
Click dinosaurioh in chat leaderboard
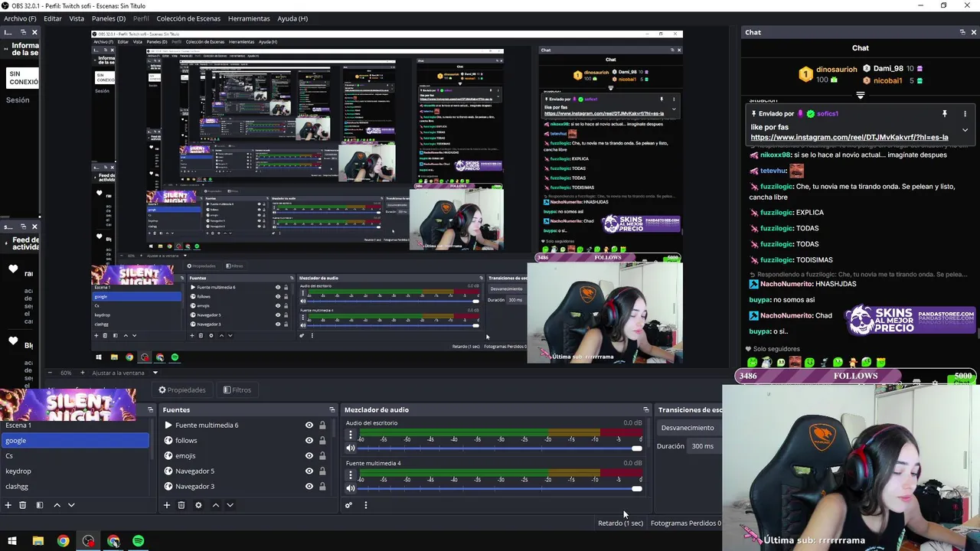click(837, 69)
